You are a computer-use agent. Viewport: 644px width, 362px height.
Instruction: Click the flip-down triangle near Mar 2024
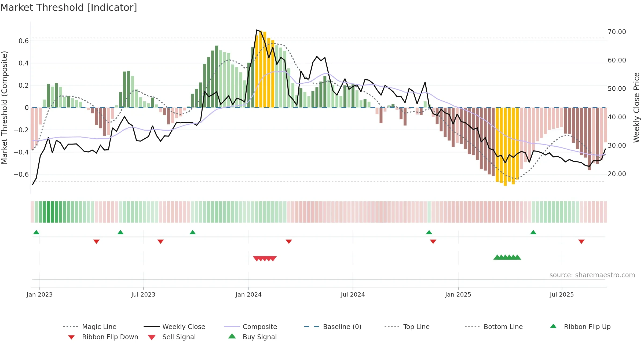(289, 242)
